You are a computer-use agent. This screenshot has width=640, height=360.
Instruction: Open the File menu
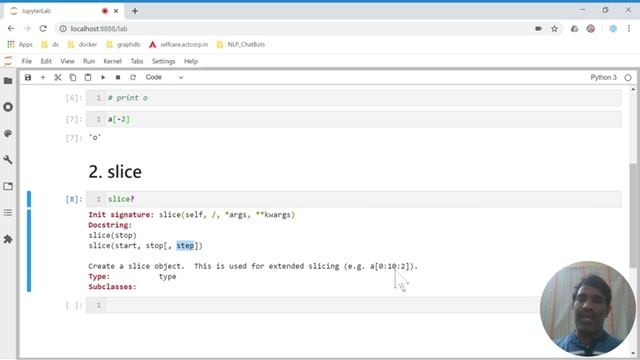coord(27,61)
